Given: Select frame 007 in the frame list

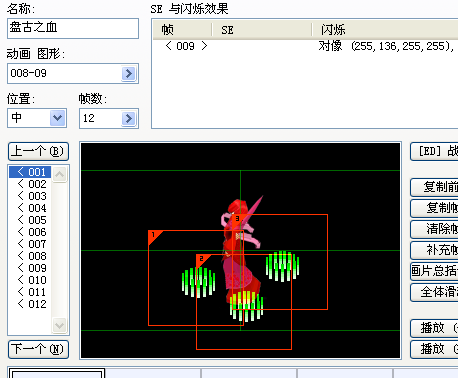Looking at the screenshot, I should (30, 244).
